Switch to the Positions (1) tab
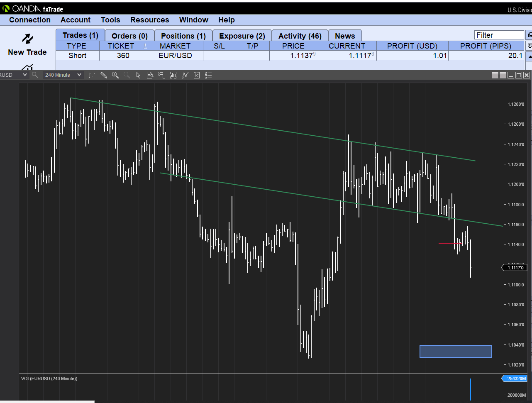Screen dimensions: 532x403 183,36
